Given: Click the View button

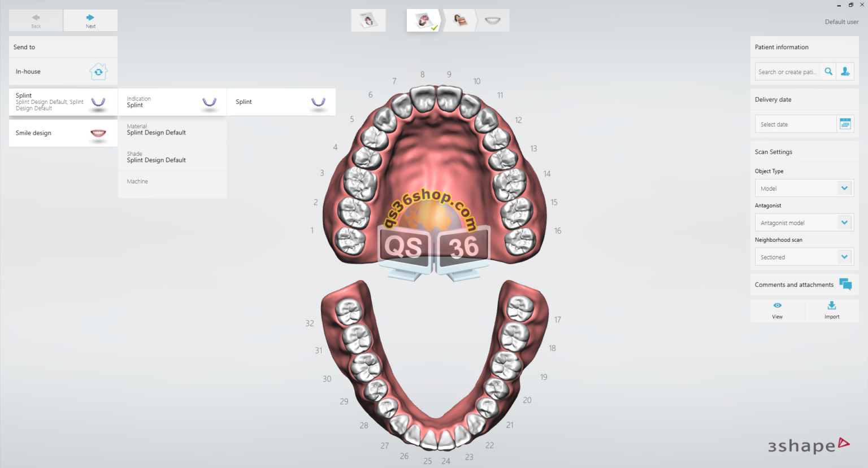Looking at the screenshot, I should pyautogui.click(x=777, y=310).
